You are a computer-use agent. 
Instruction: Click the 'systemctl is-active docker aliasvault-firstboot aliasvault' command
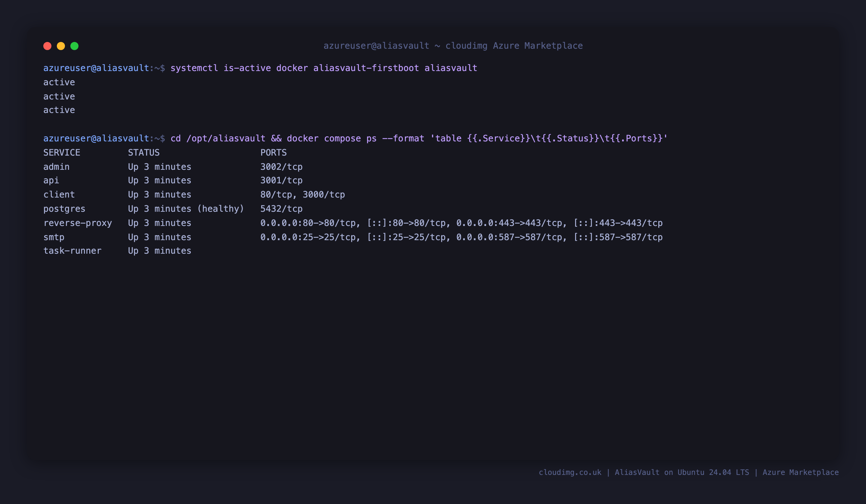pyautogui.click(x=324, y=68)
